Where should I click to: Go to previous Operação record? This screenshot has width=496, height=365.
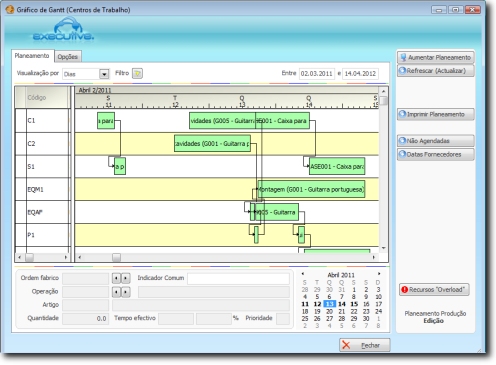116,292
